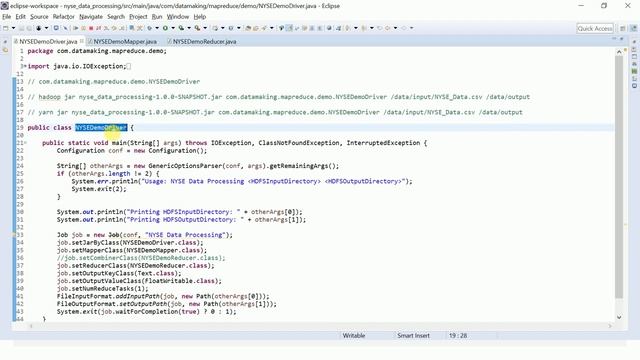Click the job.setNumReduceTasks(1) line
This screenshot has width=640, height=360.
102,289
